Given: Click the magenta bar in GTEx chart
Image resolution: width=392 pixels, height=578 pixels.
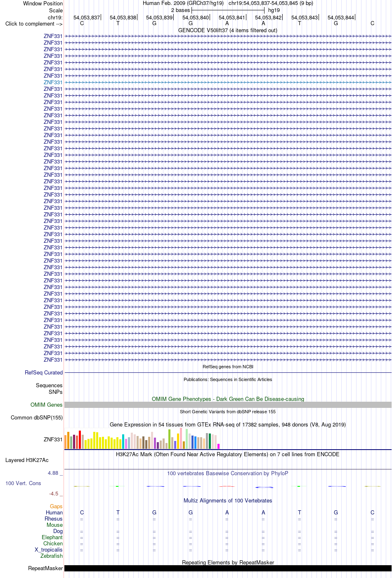Looking at the screenshot, I should pyautogui.click(x=218, y=446).
